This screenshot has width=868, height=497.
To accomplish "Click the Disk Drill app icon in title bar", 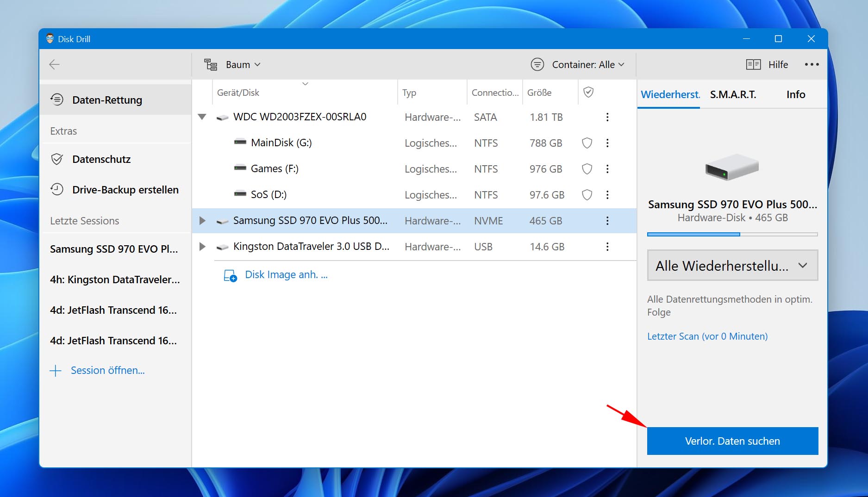I will (50, 39).
